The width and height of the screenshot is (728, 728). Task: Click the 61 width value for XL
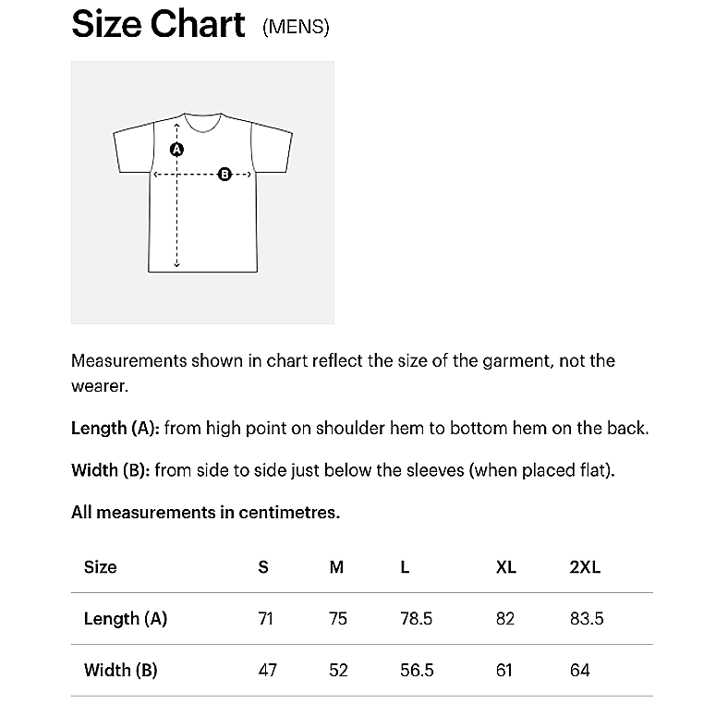(504, 670)
